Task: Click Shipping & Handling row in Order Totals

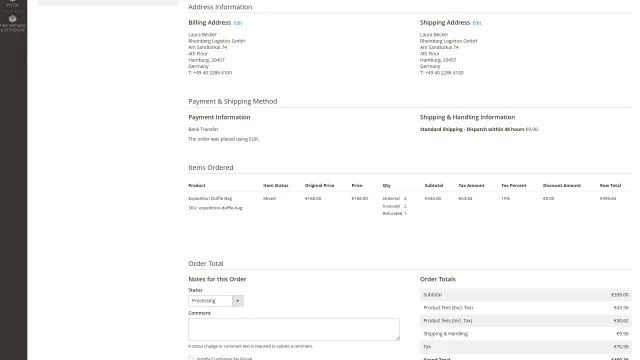Action: coord(526,334)
